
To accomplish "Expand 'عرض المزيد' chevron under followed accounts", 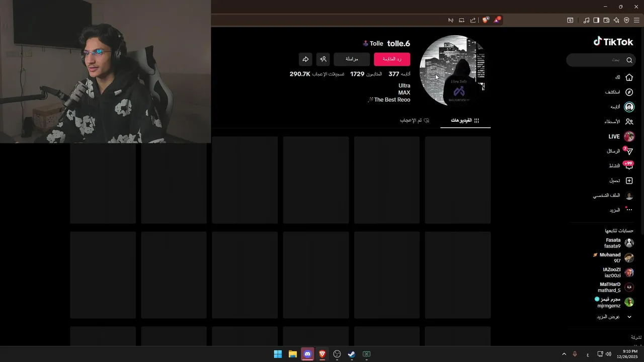I will pos(629,317).
